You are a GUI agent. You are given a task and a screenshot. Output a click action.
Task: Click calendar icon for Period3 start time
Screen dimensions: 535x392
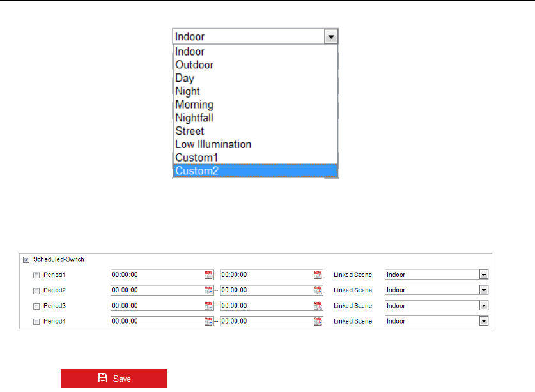[x=208, y=306]
